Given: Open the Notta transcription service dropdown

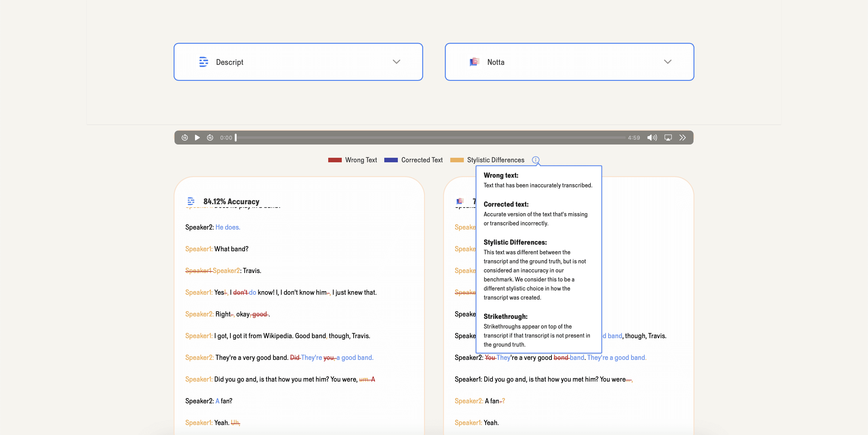Looking at the screenshot, I should point(569,62).
